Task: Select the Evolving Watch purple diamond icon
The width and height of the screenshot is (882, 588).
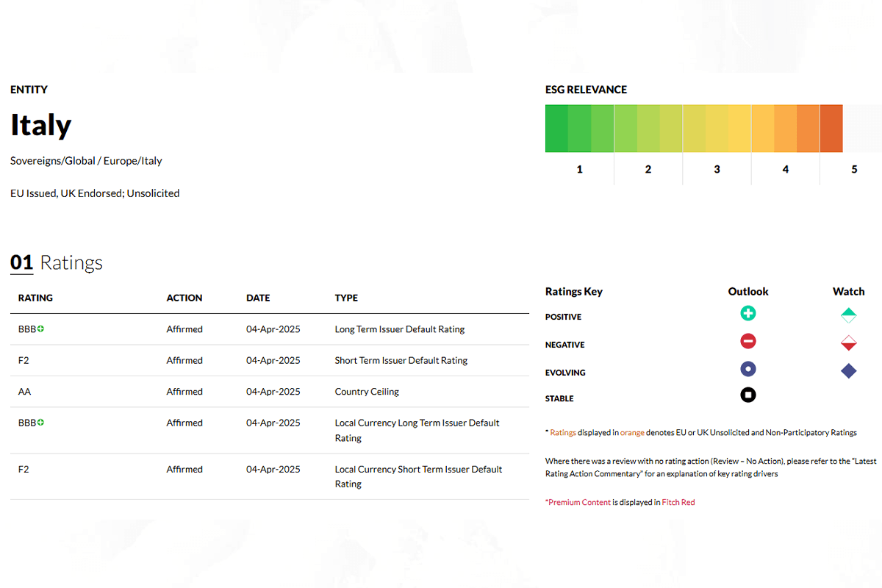Action: click(x=848, y=371)
